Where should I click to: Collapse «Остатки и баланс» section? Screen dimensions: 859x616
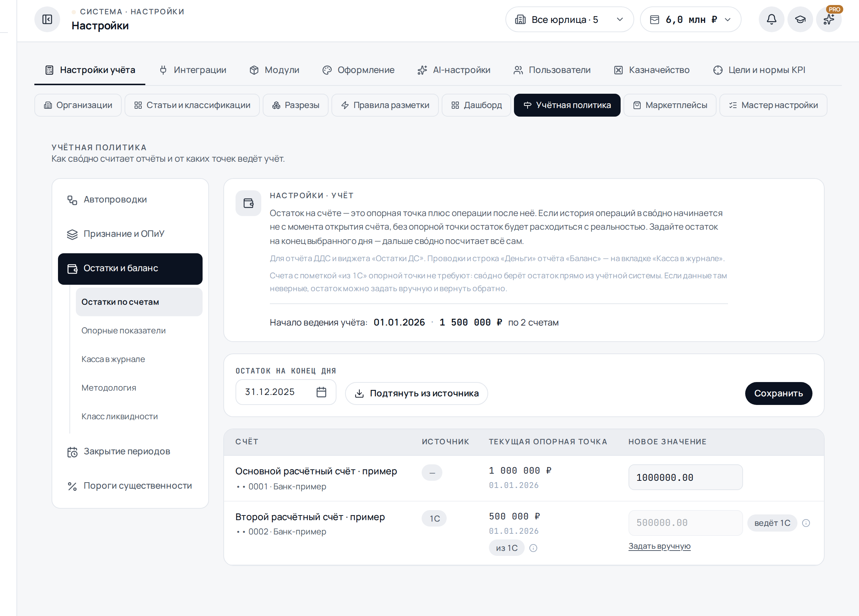click(x=130, y=269)
